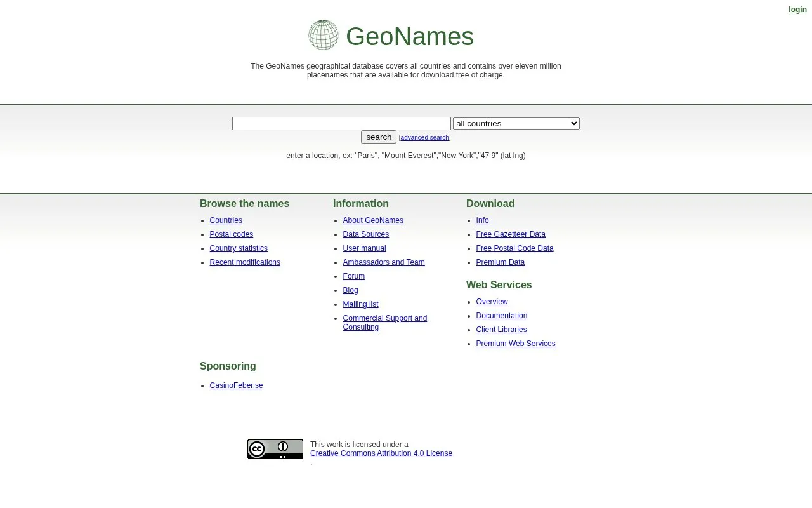Click the GeoNames title text
The image size is (812, 508).
[x=410, y=36]
